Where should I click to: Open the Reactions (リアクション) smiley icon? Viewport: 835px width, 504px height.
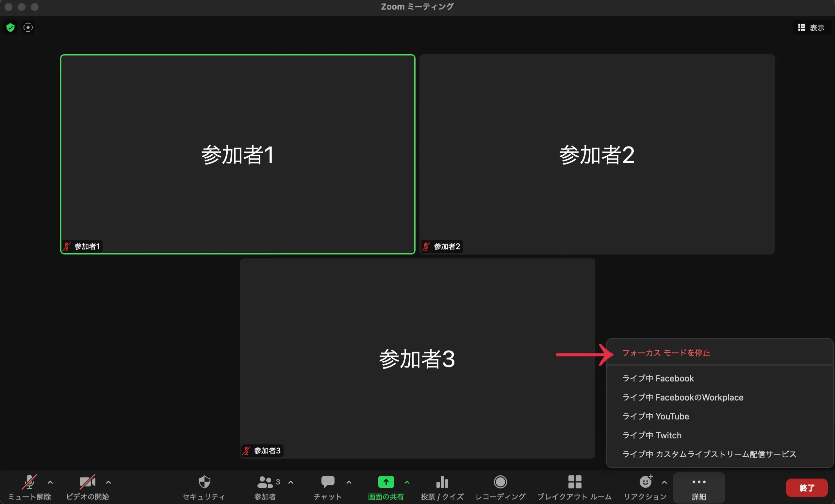tap(645, 482)
